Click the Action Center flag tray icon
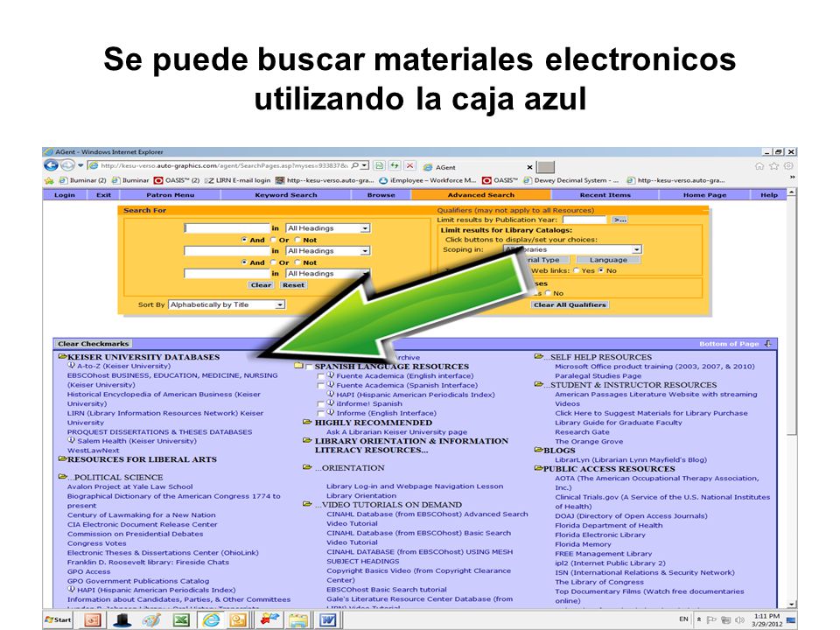840x630 pixels. 711,619
